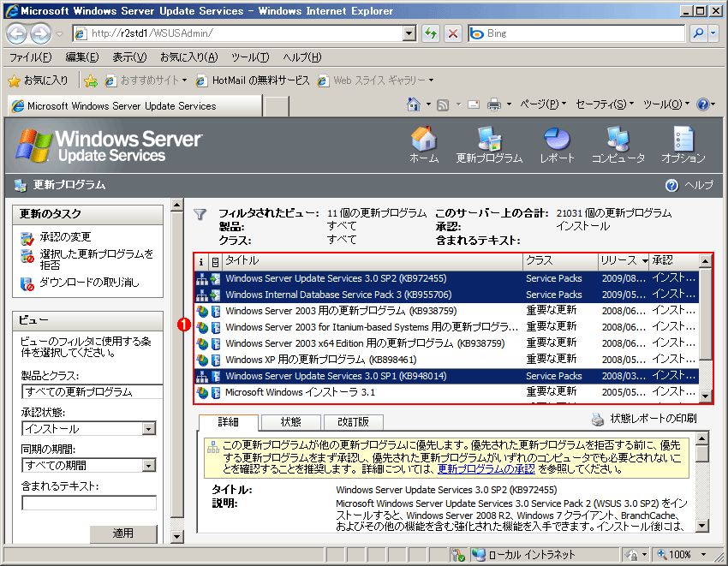
Task: Sort by the 承認 column header
Action: 674,261
